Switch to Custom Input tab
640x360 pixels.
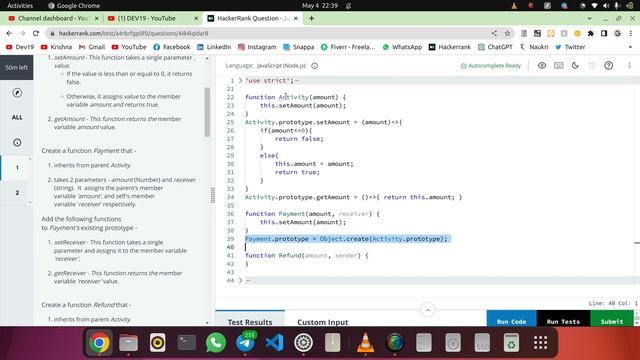coord(322,322)
